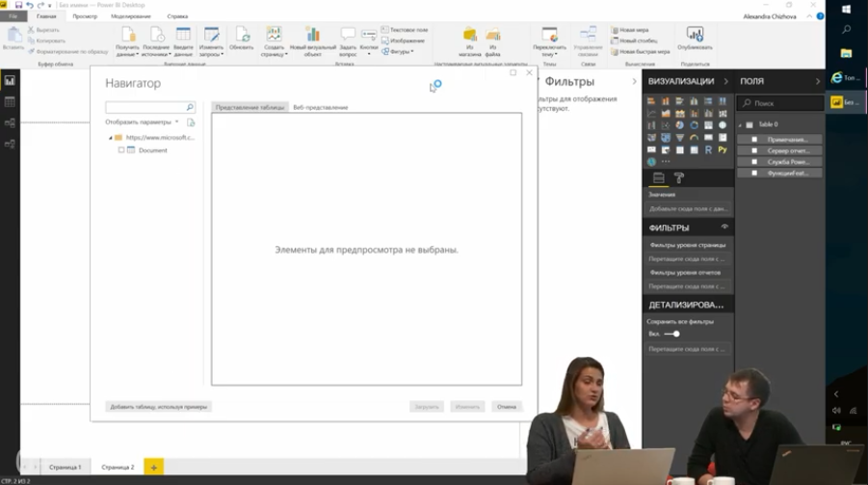The height and width of the screenshot is (485, 868).
Task: Click Введите данные in the ribbon
Action: [183, 41]
